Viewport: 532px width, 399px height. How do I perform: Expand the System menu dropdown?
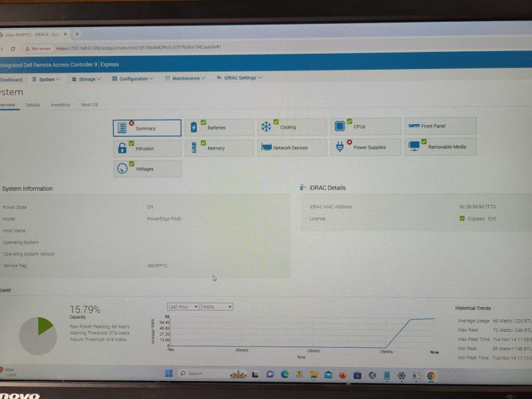(47, 79)
